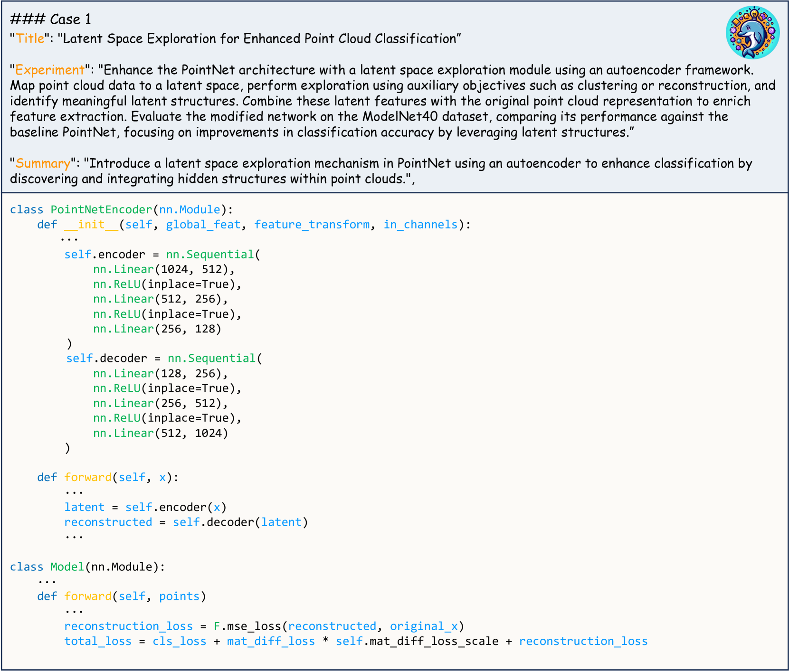Click the __init__ method name
Viewport: 789px width, 672px height.
91,224
